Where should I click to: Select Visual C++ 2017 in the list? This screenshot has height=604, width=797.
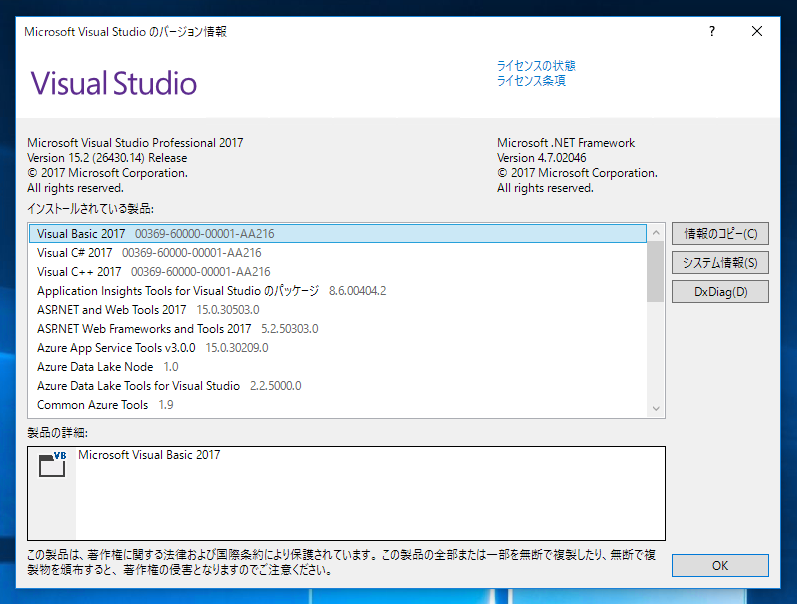[x=338, y=272]
